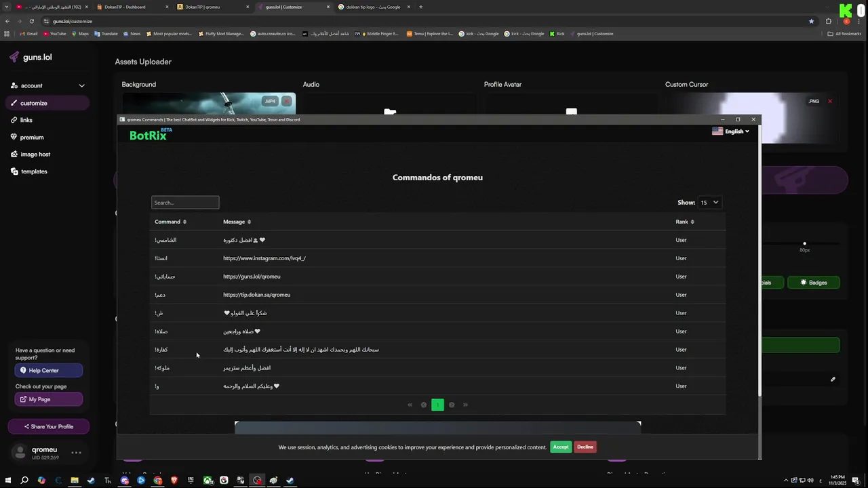The width and height of the screenshot is (868, 488).
Task: Click the profile avatar upload icon
Action: 571,112
